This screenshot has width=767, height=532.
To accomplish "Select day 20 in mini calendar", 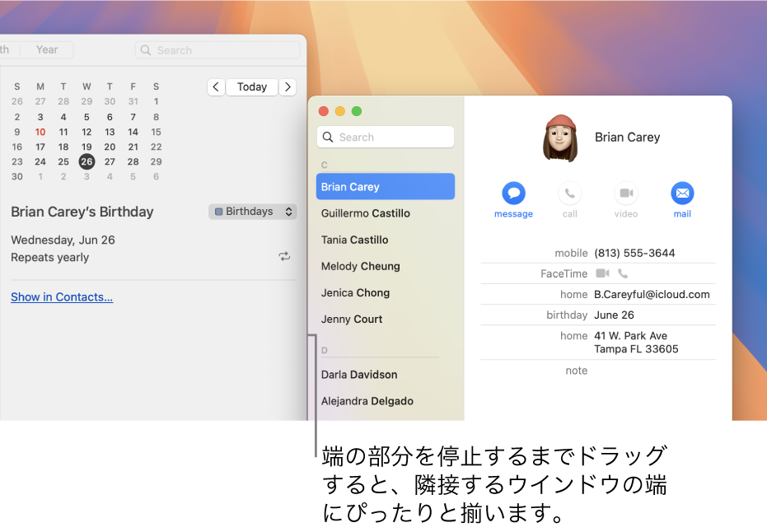I will coord(110,147).
